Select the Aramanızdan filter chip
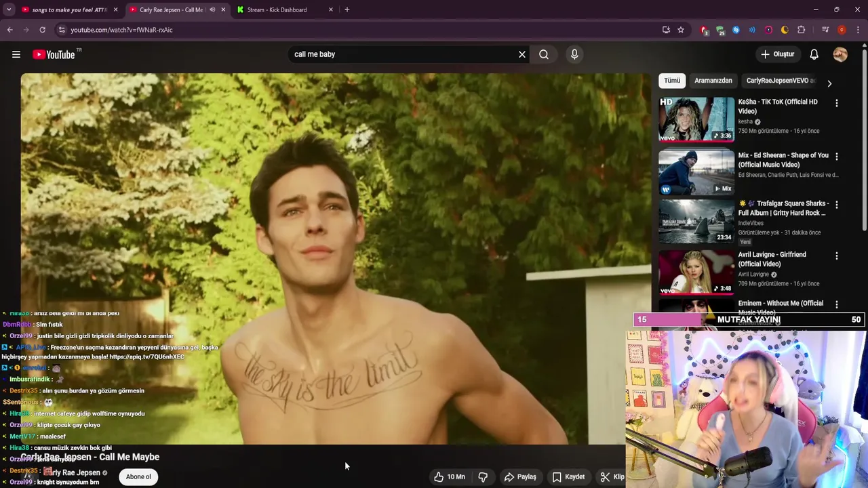The width and height of the screenshot is (868, 488). [713, 81]
